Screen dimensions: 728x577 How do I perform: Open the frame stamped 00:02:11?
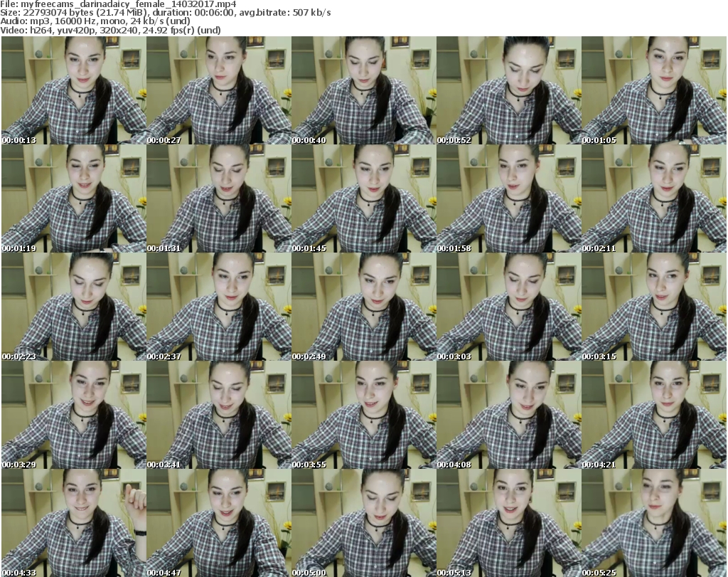click(654, 198)
